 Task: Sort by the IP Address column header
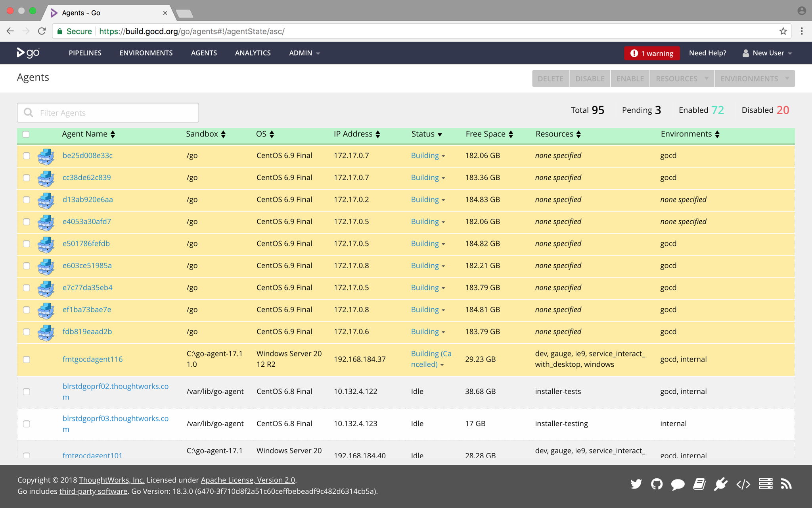pos(357,134)
